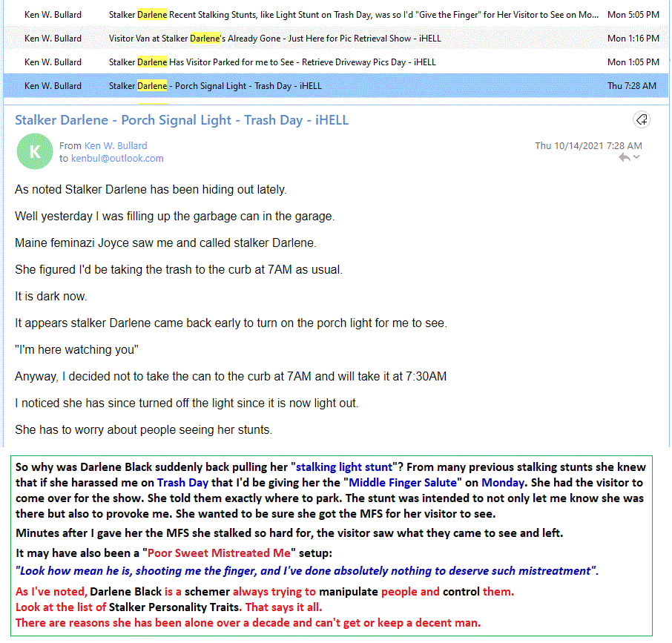Click the reply arrow icon
This screenshot has width=672, height=643.
(x=625, y=158)
